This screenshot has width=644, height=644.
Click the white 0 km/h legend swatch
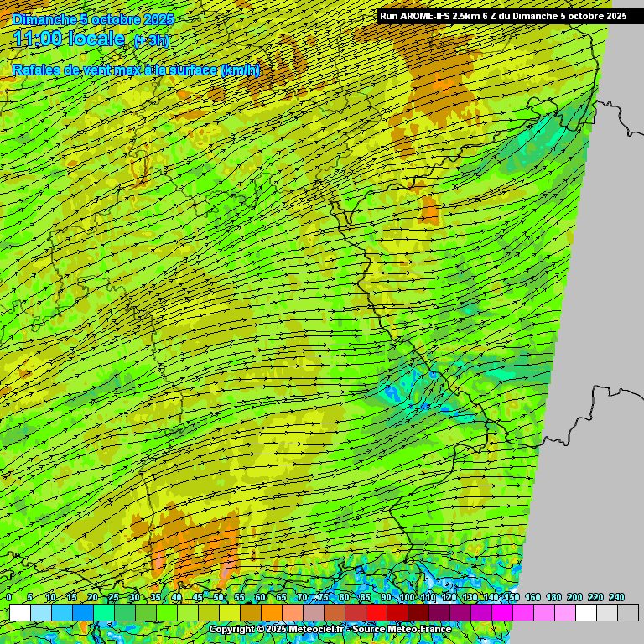click(20, 613)
